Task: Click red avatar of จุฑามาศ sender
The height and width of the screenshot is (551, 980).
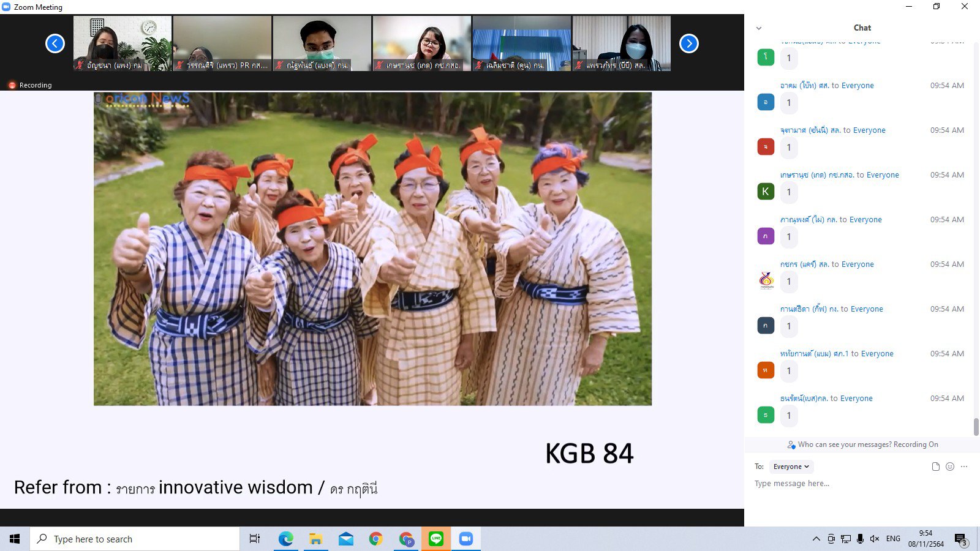Action: [x=766, y=147]
